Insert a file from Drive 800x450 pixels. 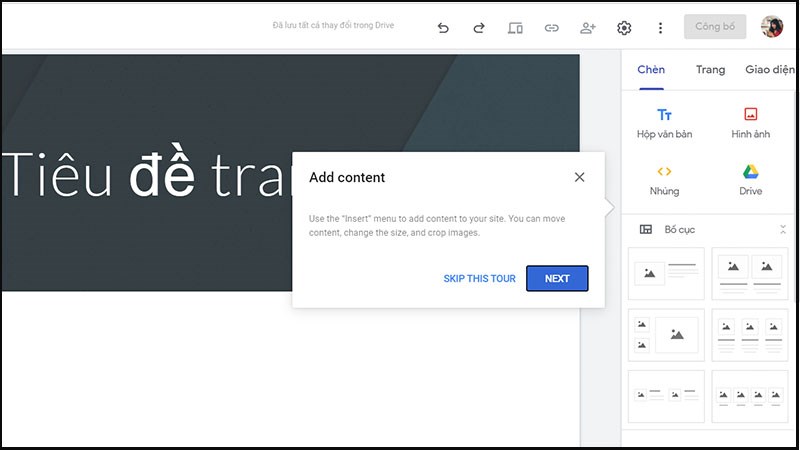pos(750,180)
